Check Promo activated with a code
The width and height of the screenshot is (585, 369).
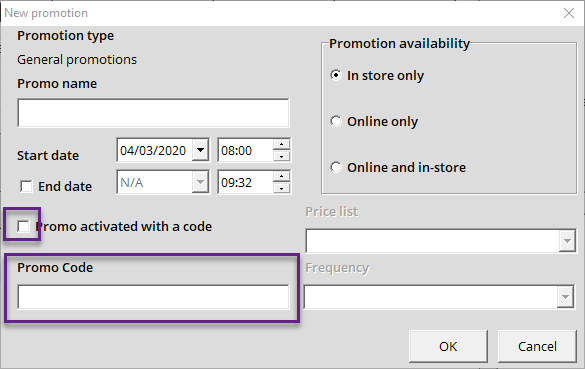coord(23,226)
